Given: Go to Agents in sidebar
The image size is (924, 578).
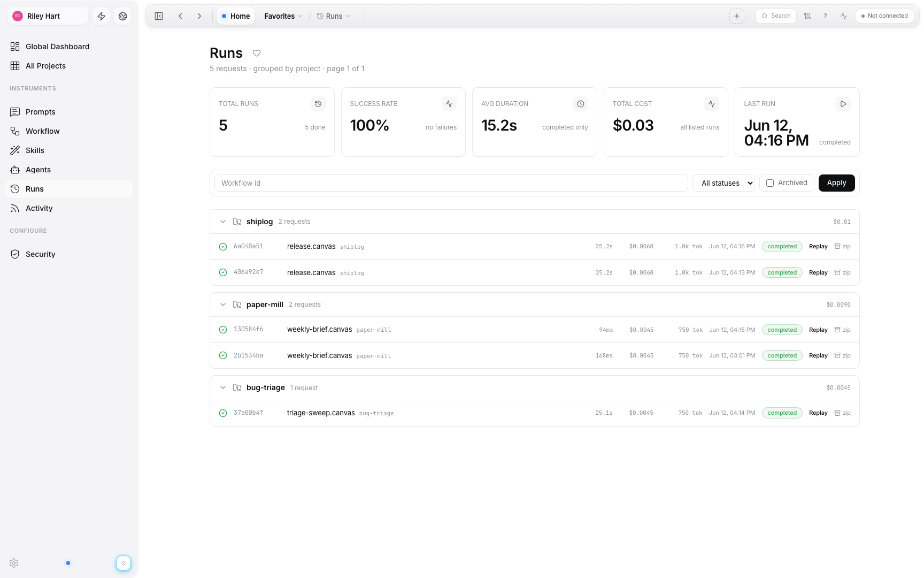Looking at the screenshot, I should pos(69,170).
